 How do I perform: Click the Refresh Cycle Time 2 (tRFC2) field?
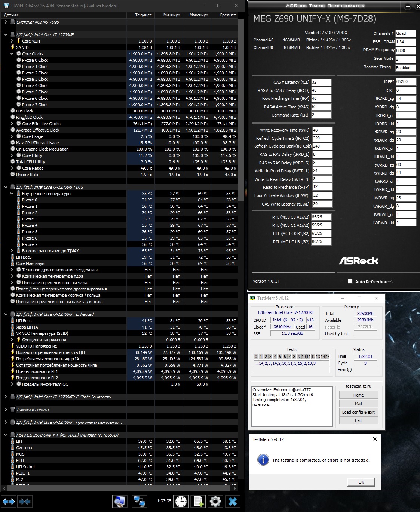tap(322, 138)
